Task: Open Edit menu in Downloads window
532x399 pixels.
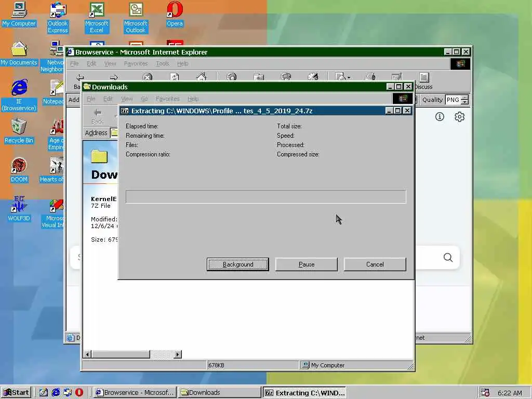Action: [108, 99]
